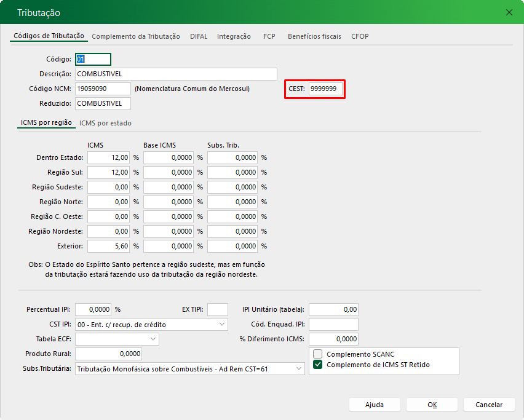This screenshot has width=524, height=420.
Task: Edit the Região C. Oeste Base ICMS value
Action: pos(169,216)
